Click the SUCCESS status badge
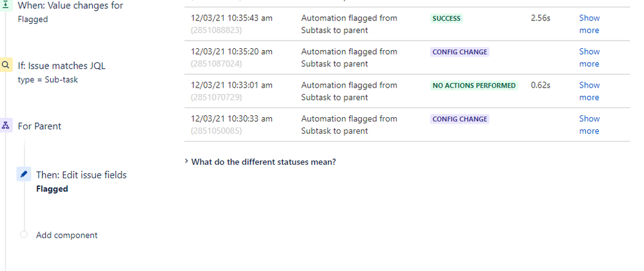The image size is (644, 271). pos(447,19)
